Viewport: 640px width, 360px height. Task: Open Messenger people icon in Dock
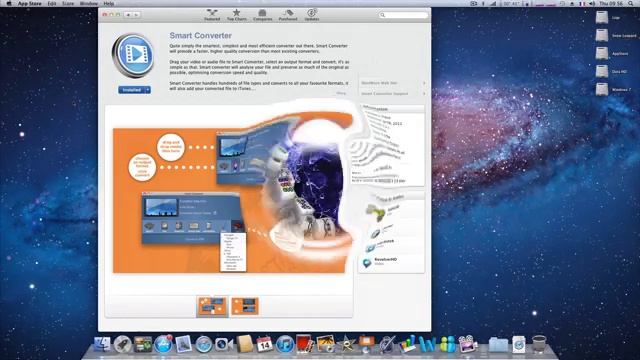click(x=448, y=344)
